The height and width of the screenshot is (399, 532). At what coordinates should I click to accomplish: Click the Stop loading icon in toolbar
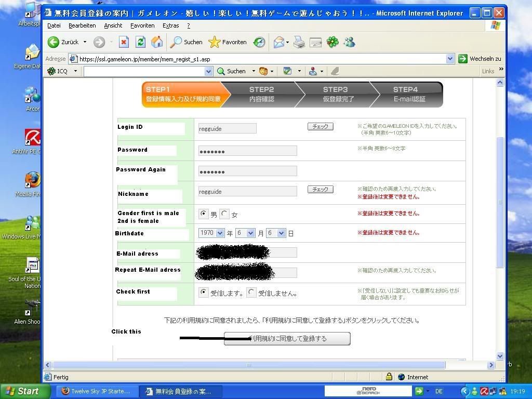pyautogui.click(x=124, y=42)
